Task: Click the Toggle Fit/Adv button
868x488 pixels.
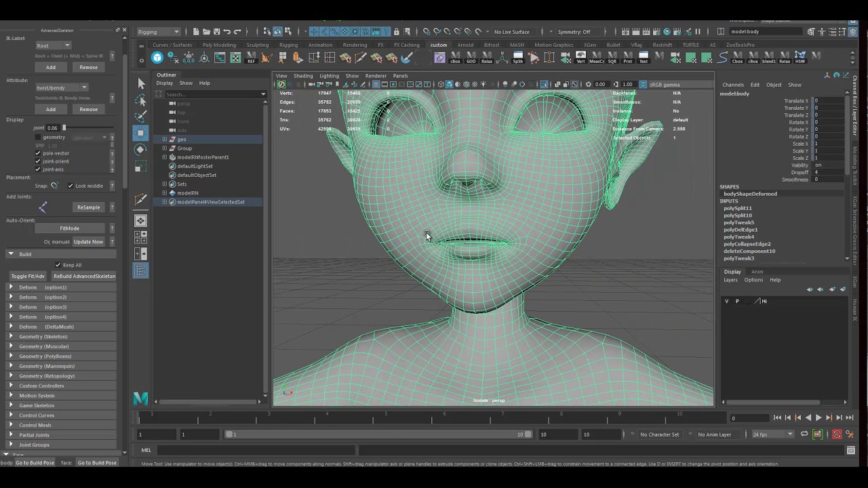Action: click(28, 277)
